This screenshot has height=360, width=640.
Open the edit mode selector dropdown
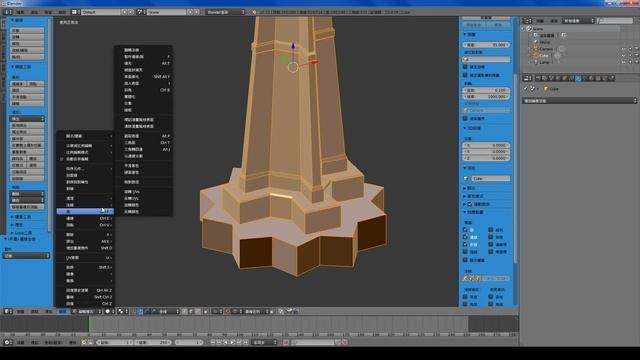click(86, 311)
